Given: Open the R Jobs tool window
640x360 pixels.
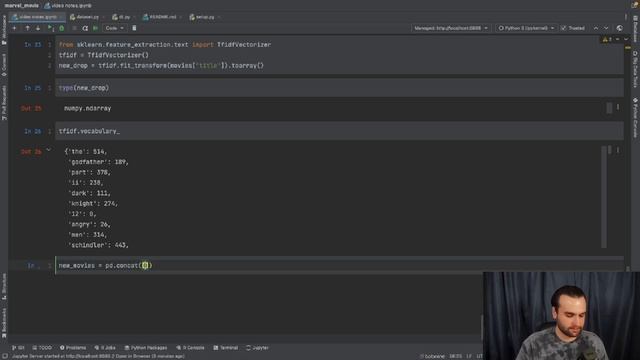Looking at the screenshot, I should 105,348.
